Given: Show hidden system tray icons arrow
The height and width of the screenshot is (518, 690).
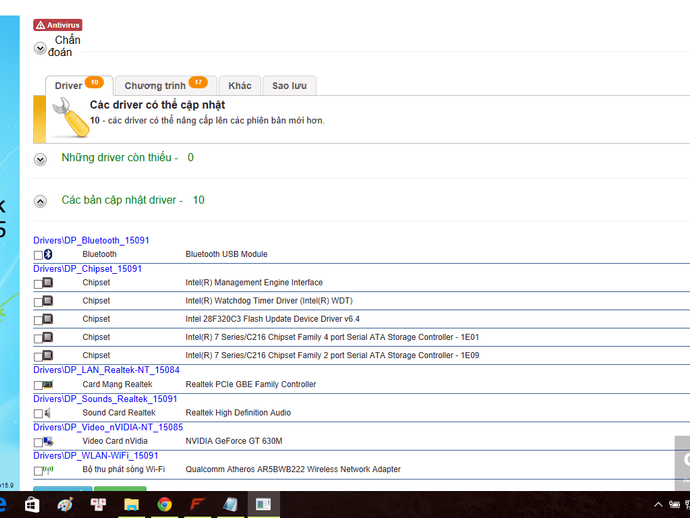Looking at the screenshot, I should tap(658, 504).
